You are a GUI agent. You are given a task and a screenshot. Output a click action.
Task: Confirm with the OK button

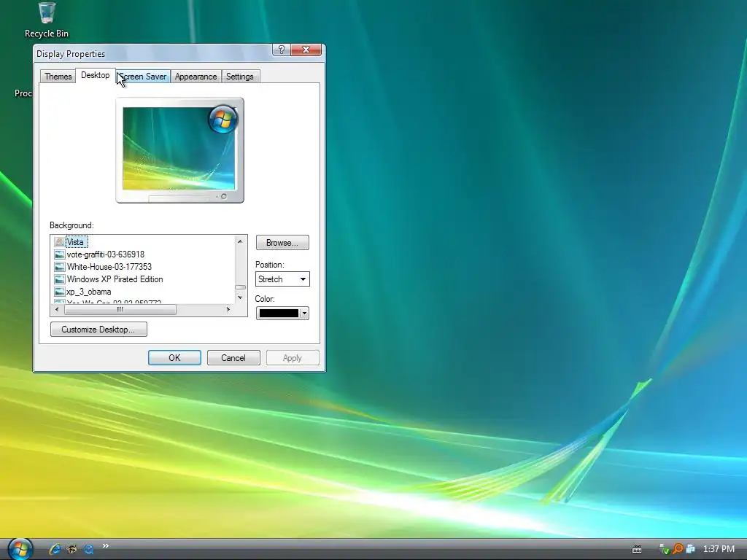[x=174, y=357]
